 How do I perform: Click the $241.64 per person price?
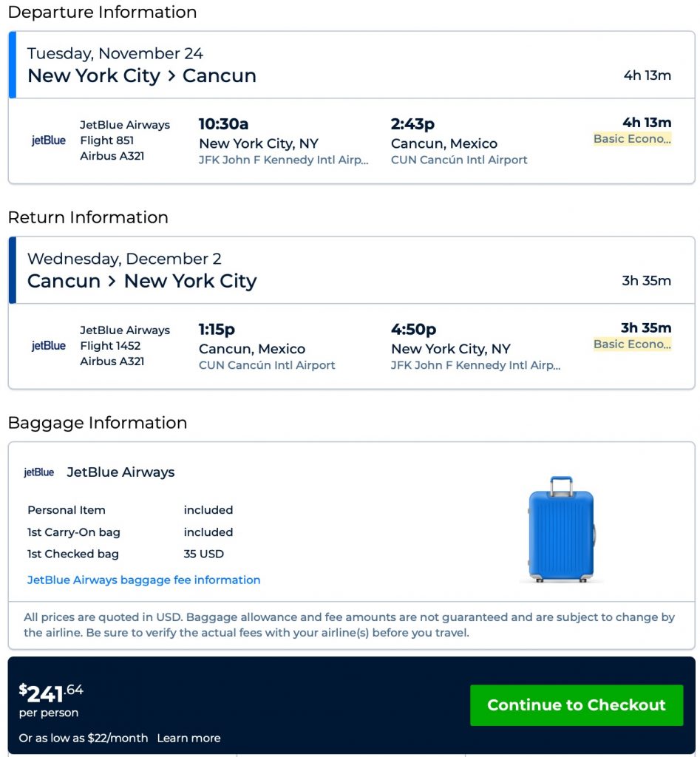[51, 695]
